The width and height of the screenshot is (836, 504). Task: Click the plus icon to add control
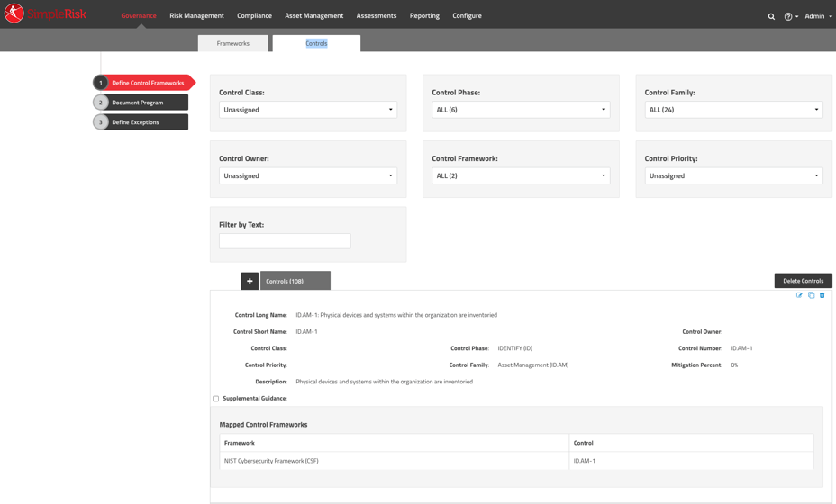250,281
